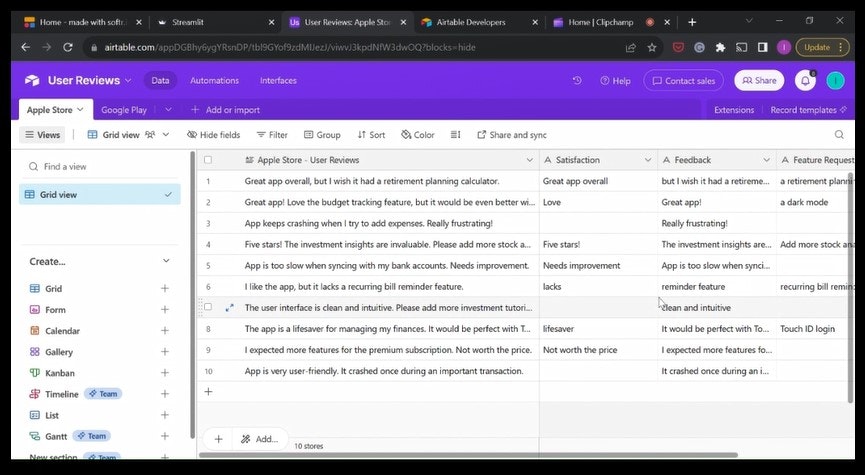Image resolution: width=865 pixels, height=475 pixels.
Task: Switch to the Automations tab
Action: [214, 81]
